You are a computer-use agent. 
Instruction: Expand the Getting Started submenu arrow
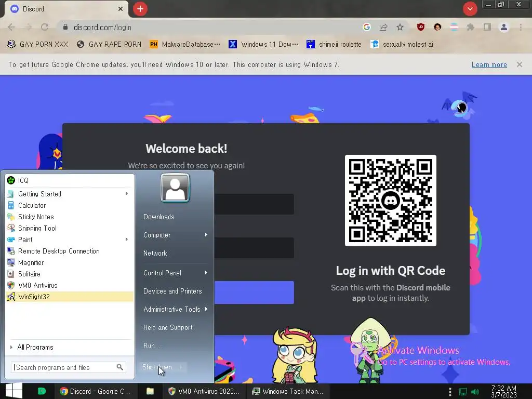pos(127,194)
